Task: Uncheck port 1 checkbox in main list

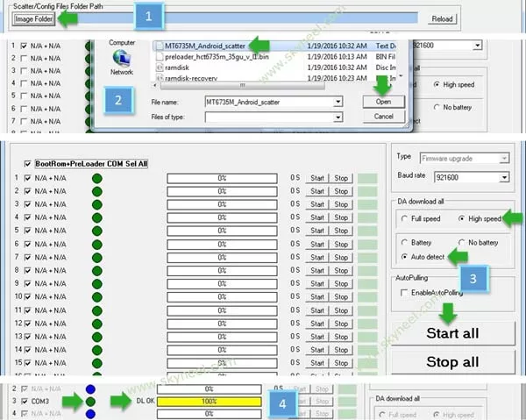Action: tap(27, 178)
